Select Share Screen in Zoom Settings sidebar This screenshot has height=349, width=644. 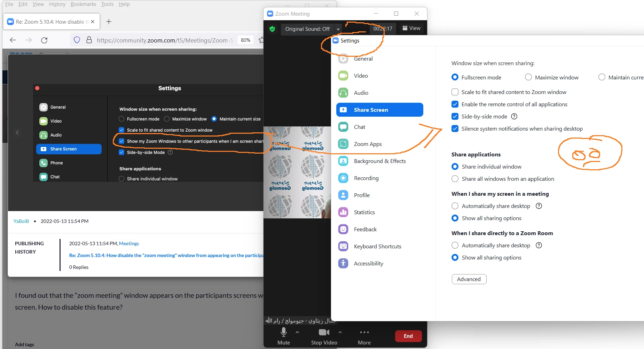tap(380, 110)
